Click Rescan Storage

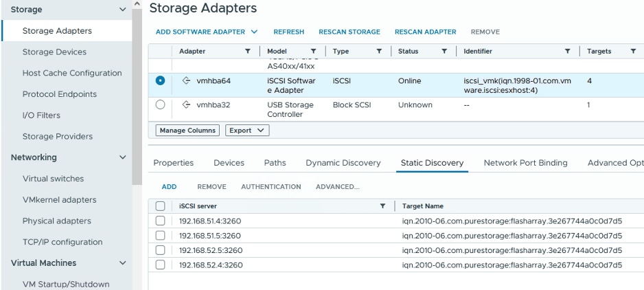349,32
